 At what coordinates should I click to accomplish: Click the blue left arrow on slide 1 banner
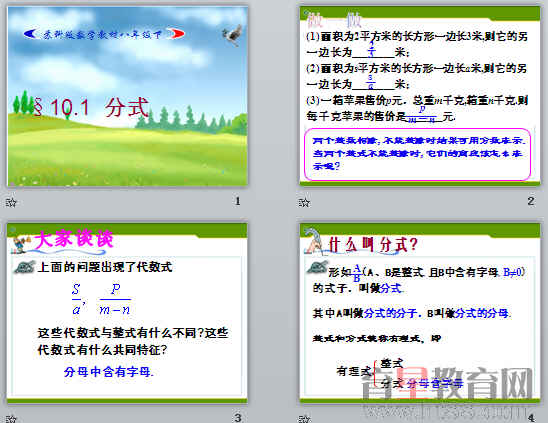pyautogui.click(x=31, y=34)
